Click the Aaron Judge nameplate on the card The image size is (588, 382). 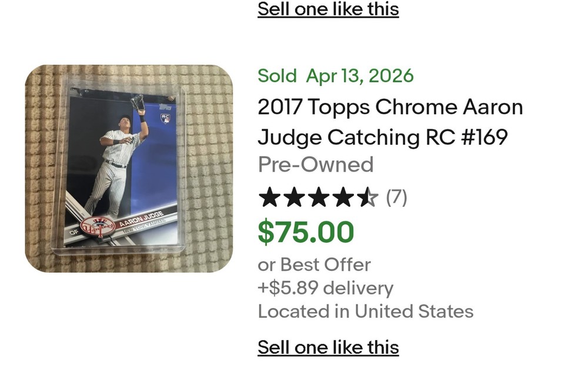140,219
